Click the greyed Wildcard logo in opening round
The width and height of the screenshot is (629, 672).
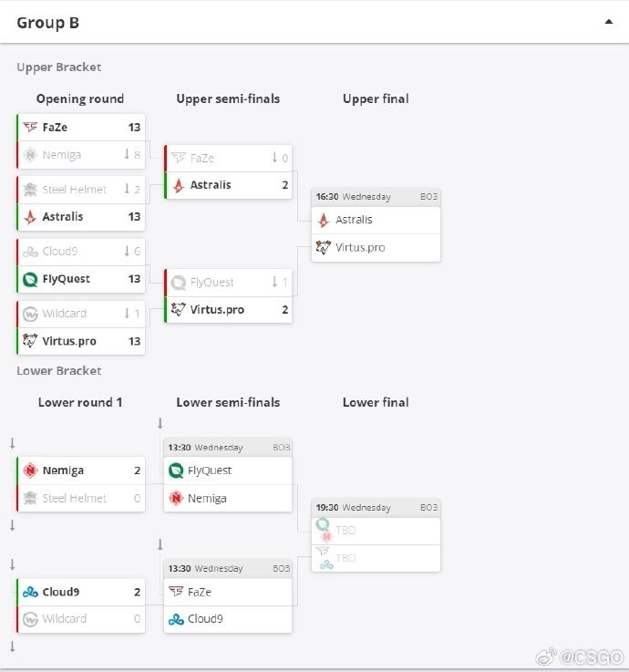click(30, 314)
